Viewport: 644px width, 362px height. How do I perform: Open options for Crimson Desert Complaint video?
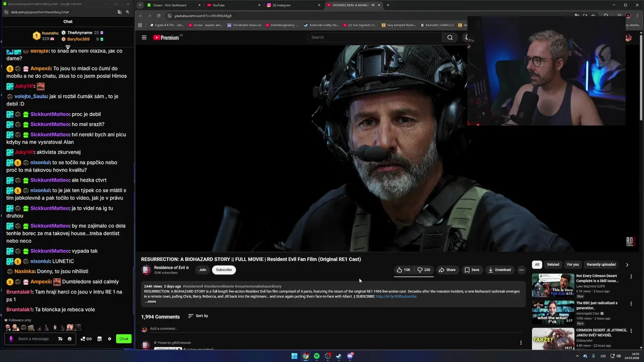(631, 277)
